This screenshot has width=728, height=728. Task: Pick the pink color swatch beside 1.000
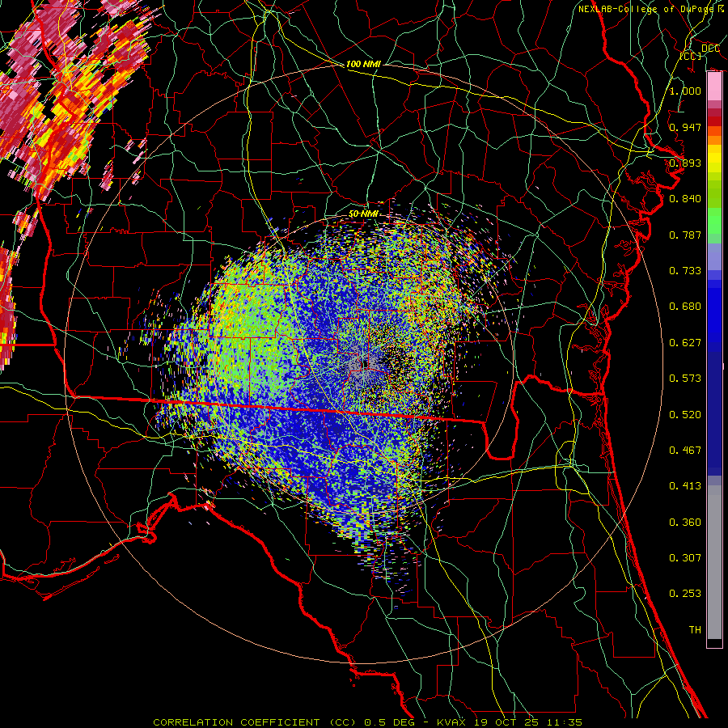[714, 87]
